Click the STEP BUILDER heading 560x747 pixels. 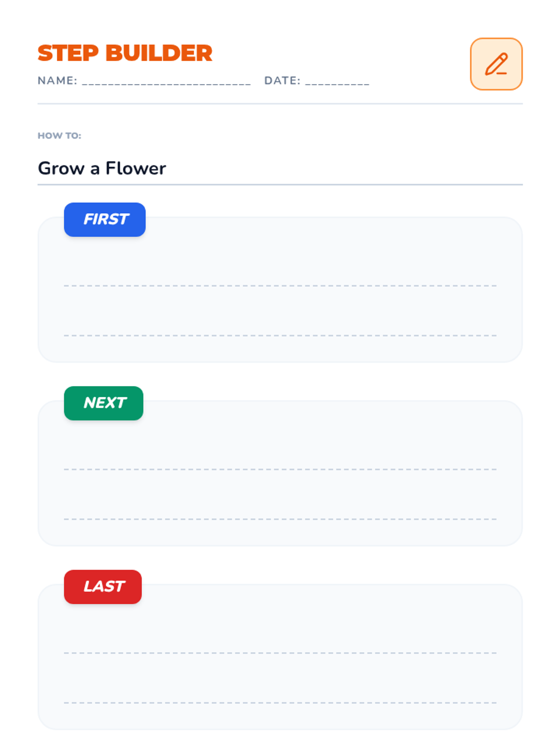point(125,53)
